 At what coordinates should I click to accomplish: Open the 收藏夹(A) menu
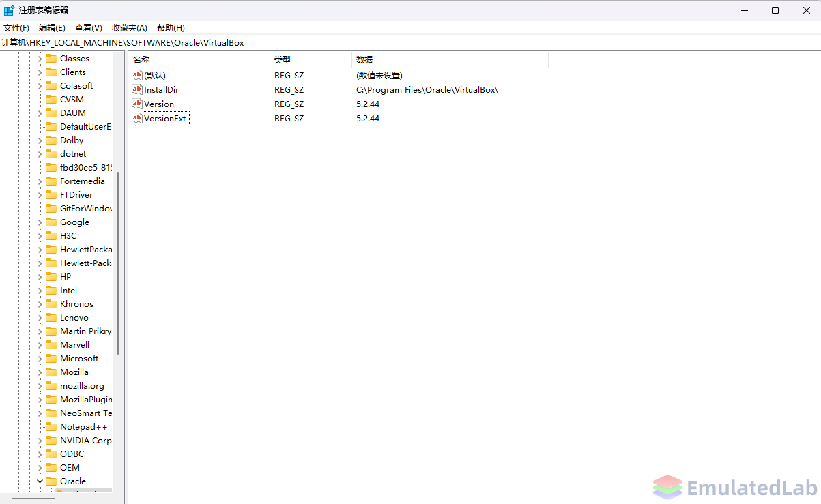130,27
